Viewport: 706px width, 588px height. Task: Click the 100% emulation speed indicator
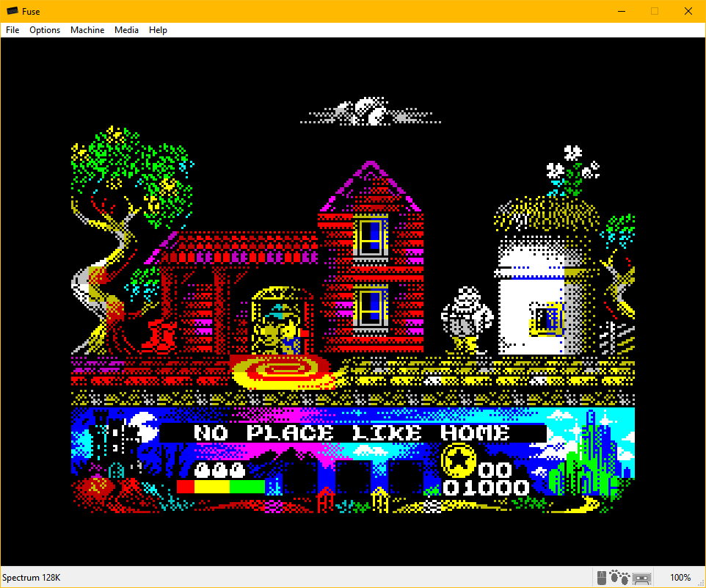(680, 578)
